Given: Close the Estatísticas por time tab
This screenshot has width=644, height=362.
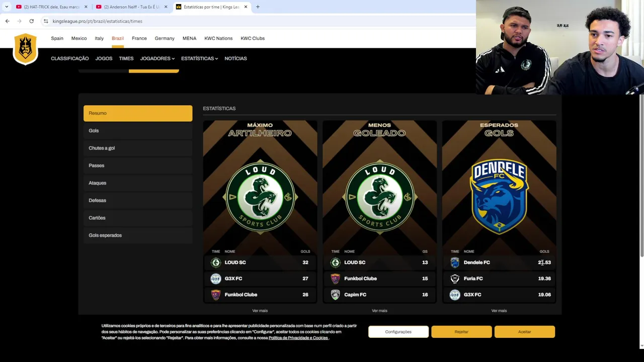Looking at the screenshot, I should (x=246, y=7).
